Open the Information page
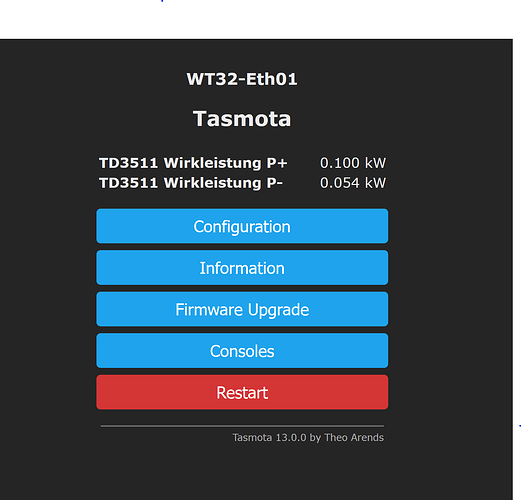The height and width of the screenshot is (500, 521). pyautogui.click(x=242, y=268)
